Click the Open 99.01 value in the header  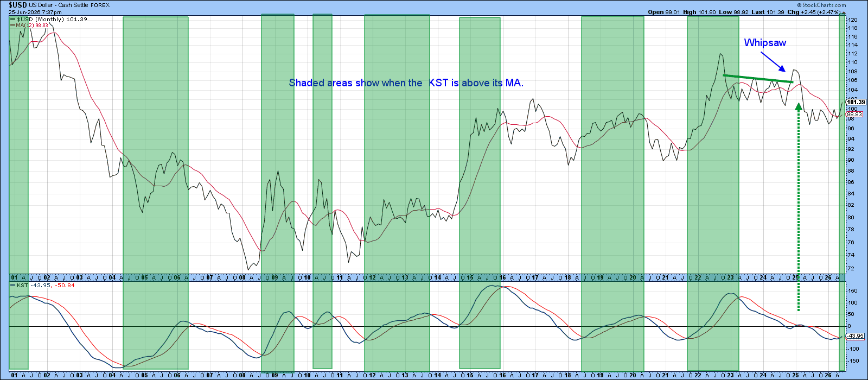663,12
